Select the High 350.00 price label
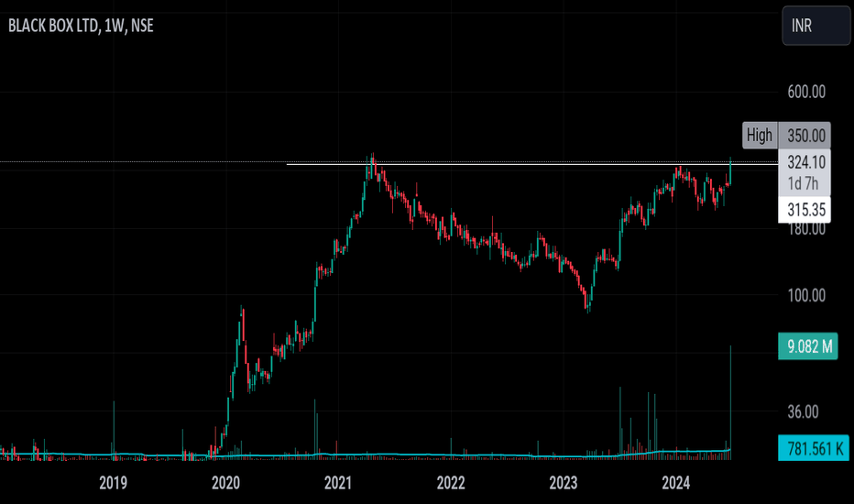854x504 pixels. (786, 135)
